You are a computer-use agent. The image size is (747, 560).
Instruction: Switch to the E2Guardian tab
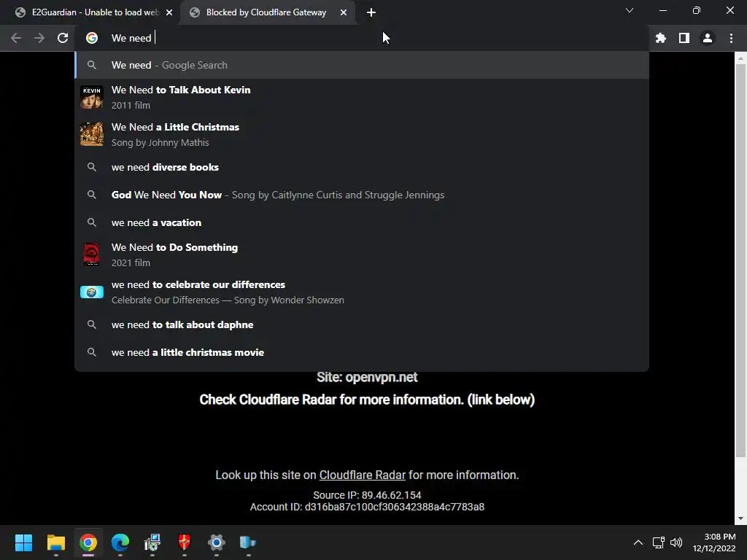(x=90, y=12)
